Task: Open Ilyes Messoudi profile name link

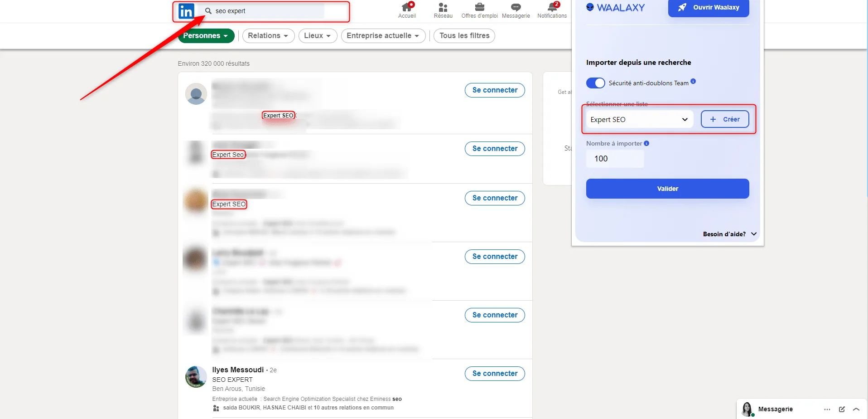Action: 238,370
